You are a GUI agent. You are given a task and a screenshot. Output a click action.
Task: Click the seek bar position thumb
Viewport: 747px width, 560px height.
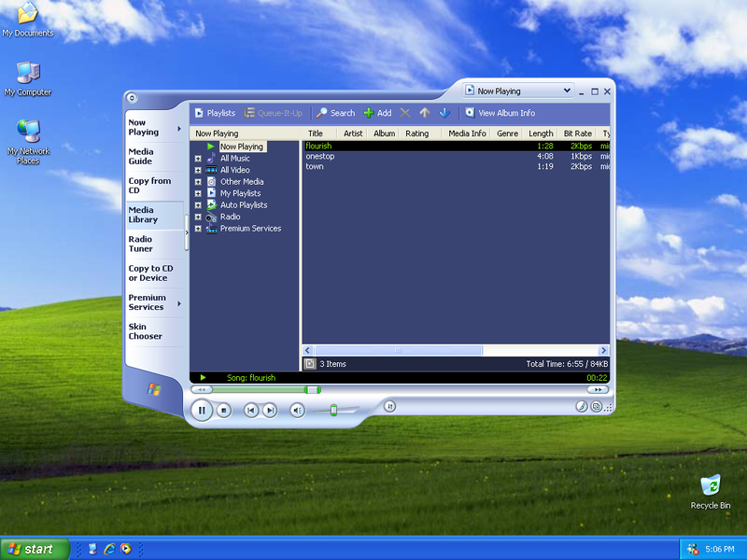point(313,390)
